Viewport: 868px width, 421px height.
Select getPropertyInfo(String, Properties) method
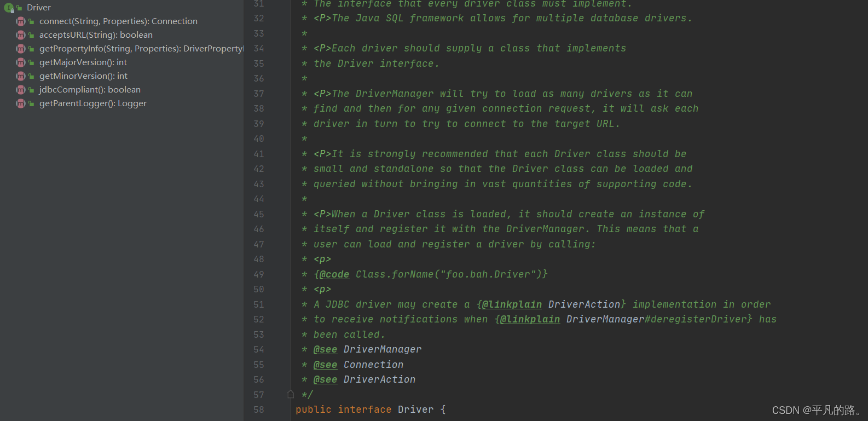tap(141, 49)
